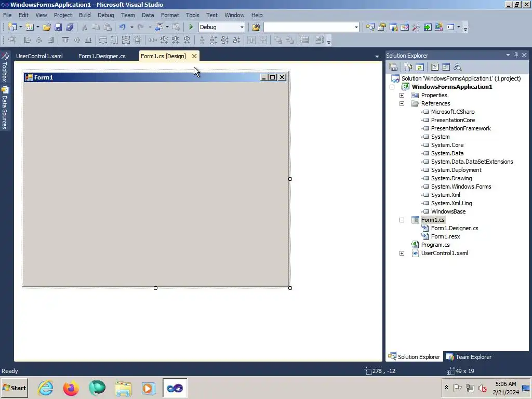The height and width of the screenshot is (399, 532).
Task: Click Solution Explorer Properties icon
Action: coord(393,67)
